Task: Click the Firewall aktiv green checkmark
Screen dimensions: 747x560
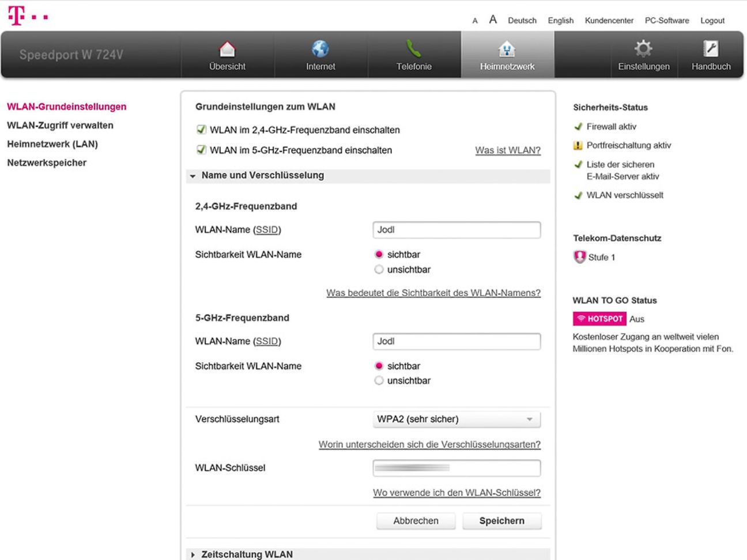Action: (578, 127)
